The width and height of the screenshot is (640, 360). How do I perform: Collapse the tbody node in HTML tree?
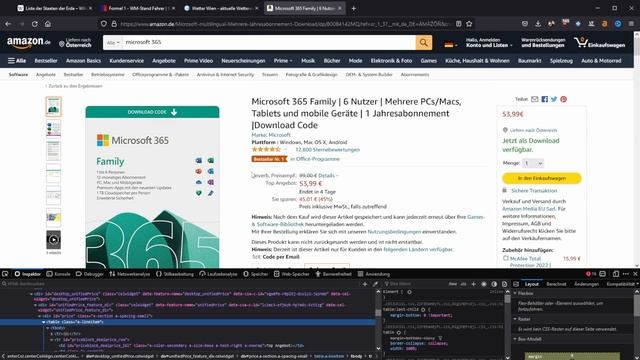(x=47, y=328)
